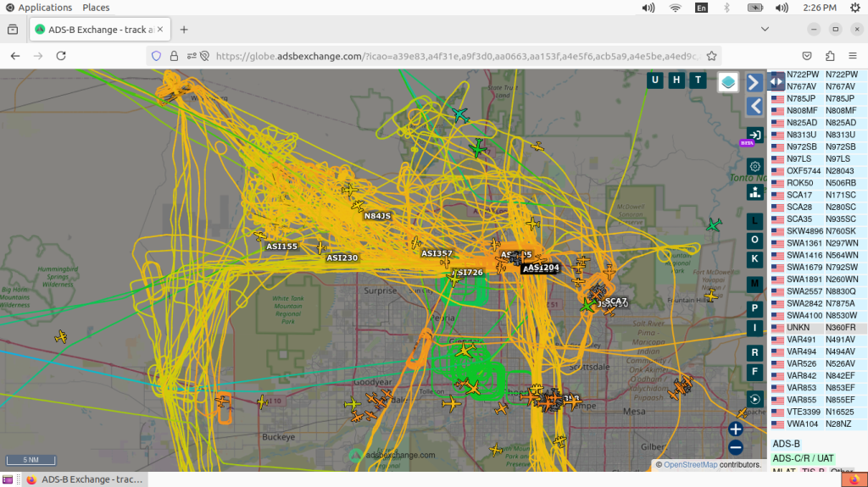Select SWA1361 row in aircraft list
The height and width of the screenshot is (487, 868).
(817, 244)
